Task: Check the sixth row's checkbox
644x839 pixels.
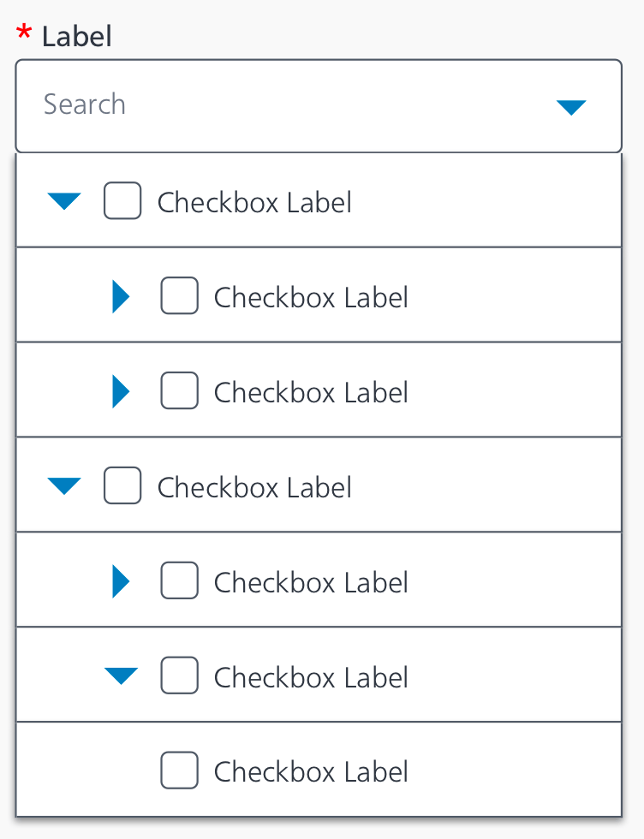Action: click(179, 675)
